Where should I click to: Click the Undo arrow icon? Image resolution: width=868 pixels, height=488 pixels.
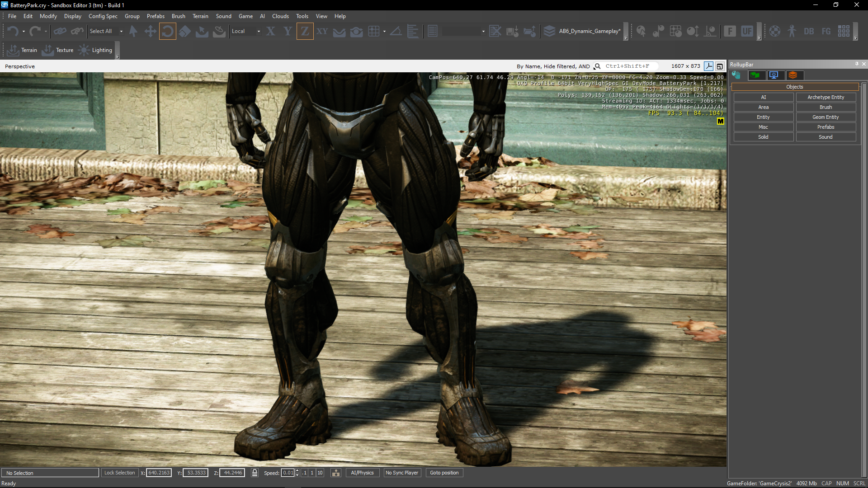[13, 31]
